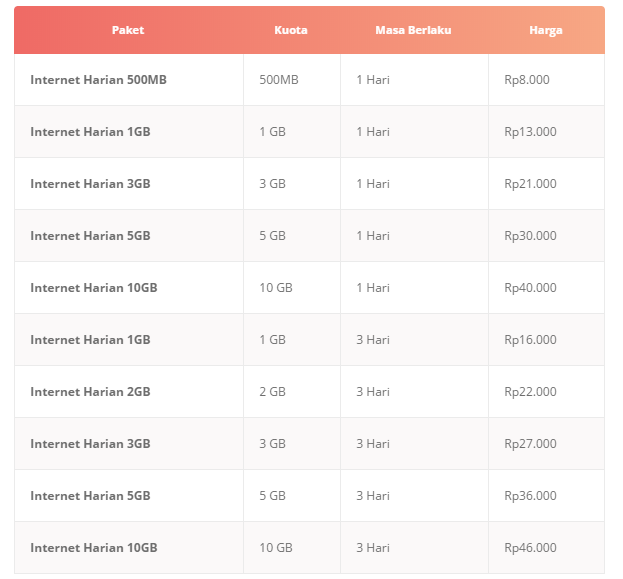
Task: Click package name in the Rp21.000 row
Action: (x=90, y=184)
